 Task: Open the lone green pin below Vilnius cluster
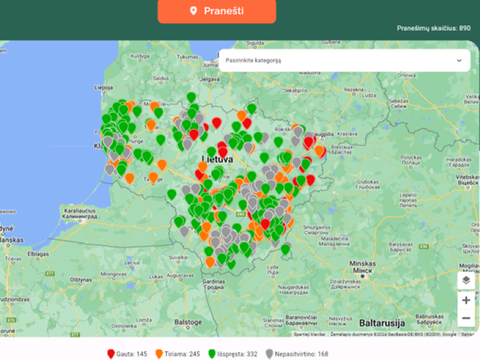[x=285, y=249]
